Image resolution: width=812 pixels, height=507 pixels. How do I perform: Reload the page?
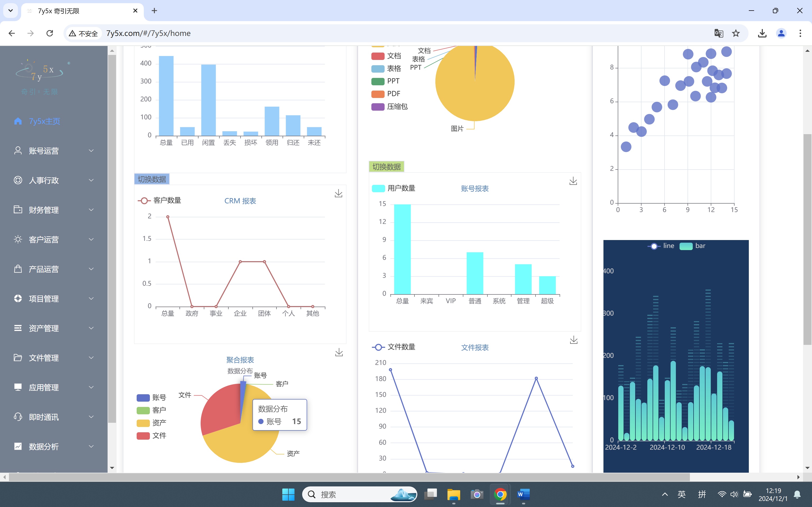50,33
